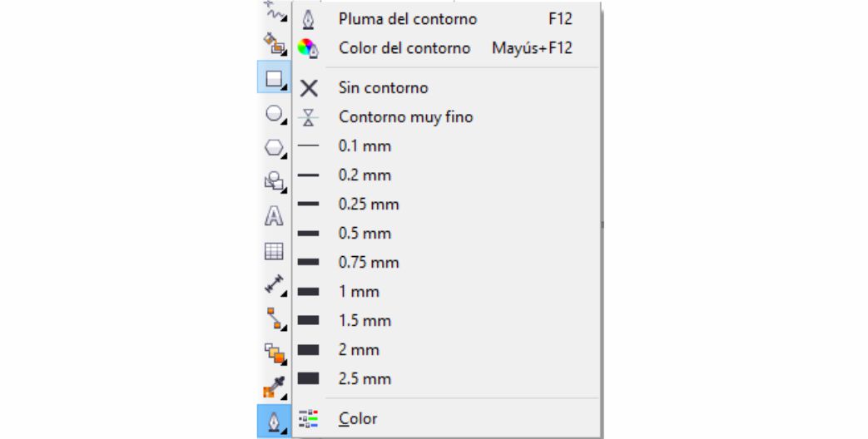Select the Color eyedropper tool icon
Viewport: 868px width, 439px height.
(x=274, y=387)
